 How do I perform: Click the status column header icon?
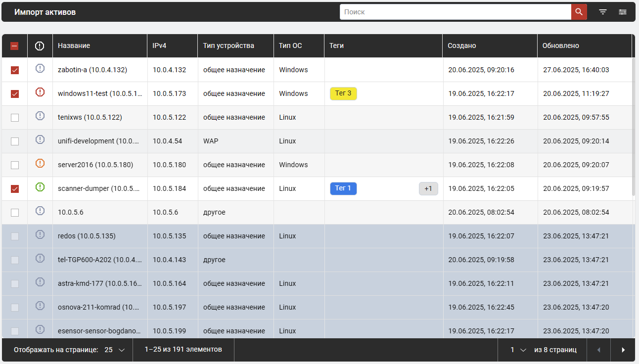(x=40, y=46)
